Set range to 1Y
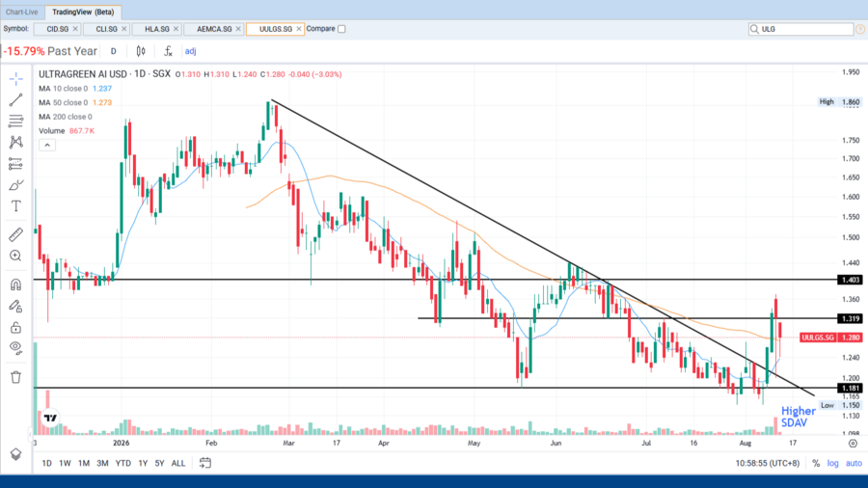 143,463
